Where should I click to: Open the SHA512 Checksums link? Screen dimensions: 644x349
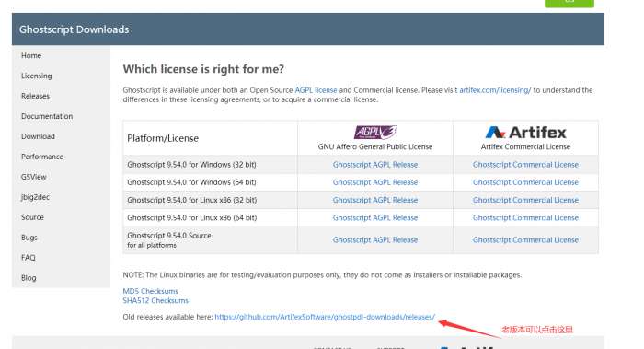pyautogui.click(x=155, y=300)
